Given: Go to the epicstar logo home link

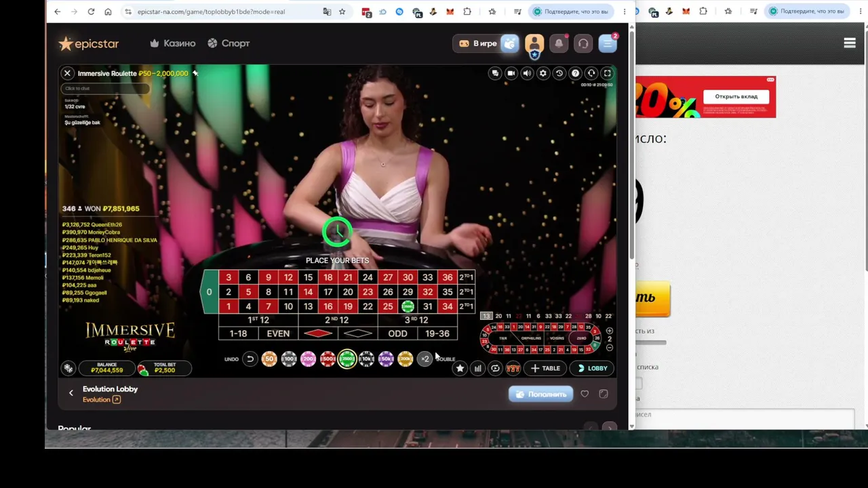Looking at the screenshot, I should coord(89,43).
